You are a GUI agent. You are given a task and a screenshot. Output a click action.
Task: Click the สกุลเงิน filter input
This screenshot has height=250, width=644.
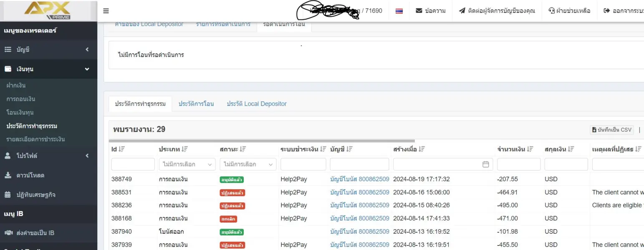[x=566, y=164]
